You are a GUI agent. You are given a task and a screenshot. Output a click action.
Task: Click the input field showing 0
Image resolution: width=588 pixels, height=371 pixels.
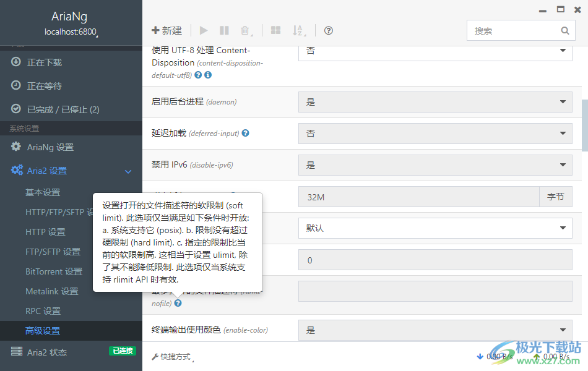[x=435, y=260]
